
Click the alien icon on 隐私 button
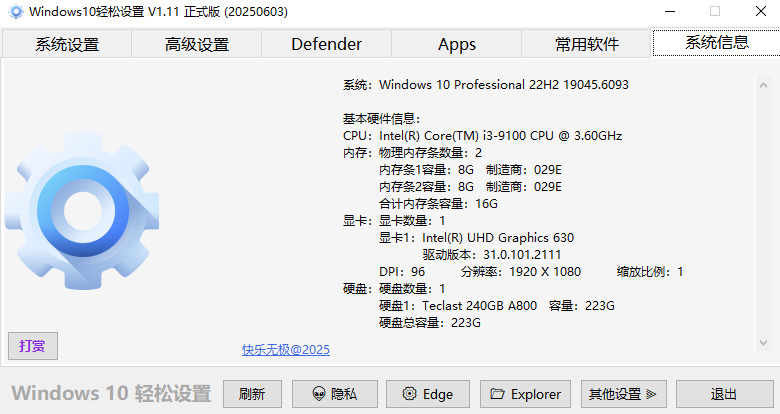[x=319, y=394]
